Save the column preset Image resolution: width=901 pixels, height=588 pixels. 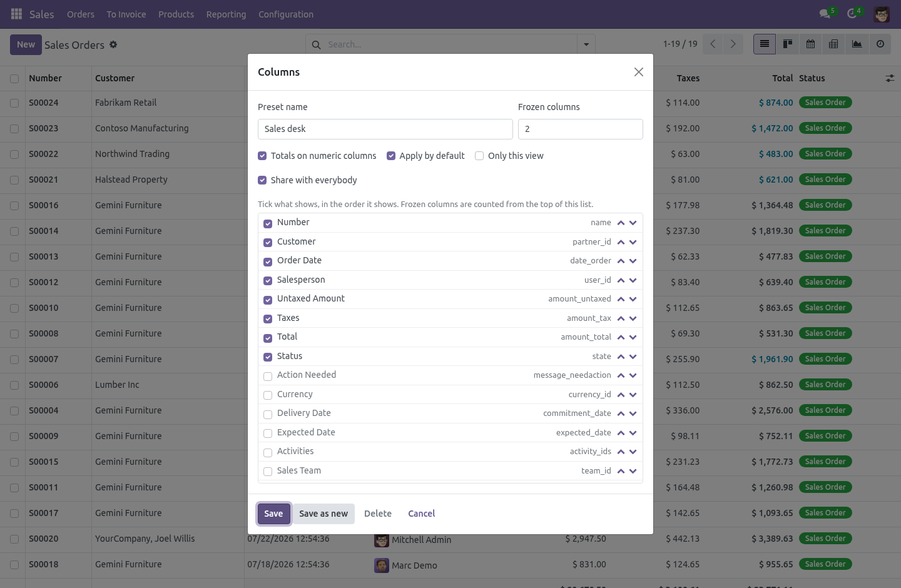pyautogui.click(x=273, y=514)
